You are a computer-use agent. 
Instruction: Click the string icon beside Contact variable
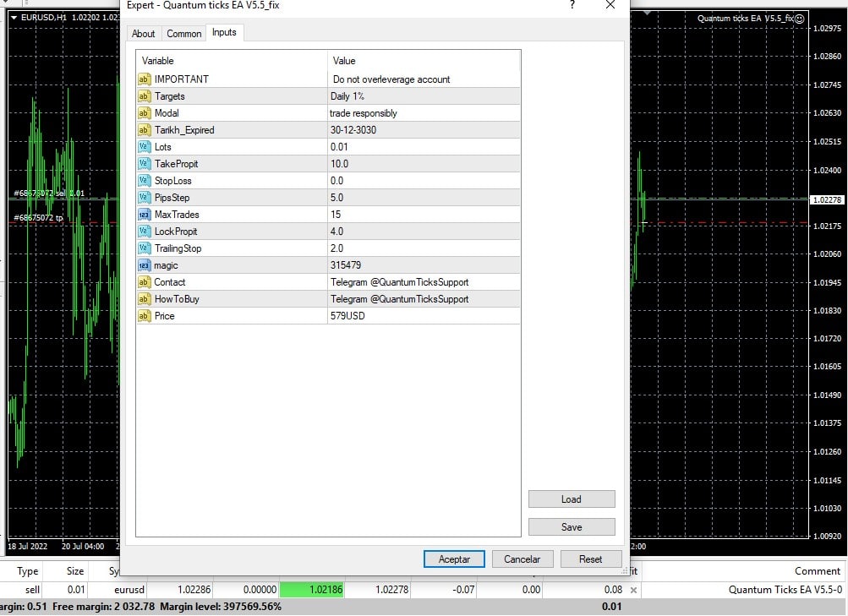tap(144, 282)
